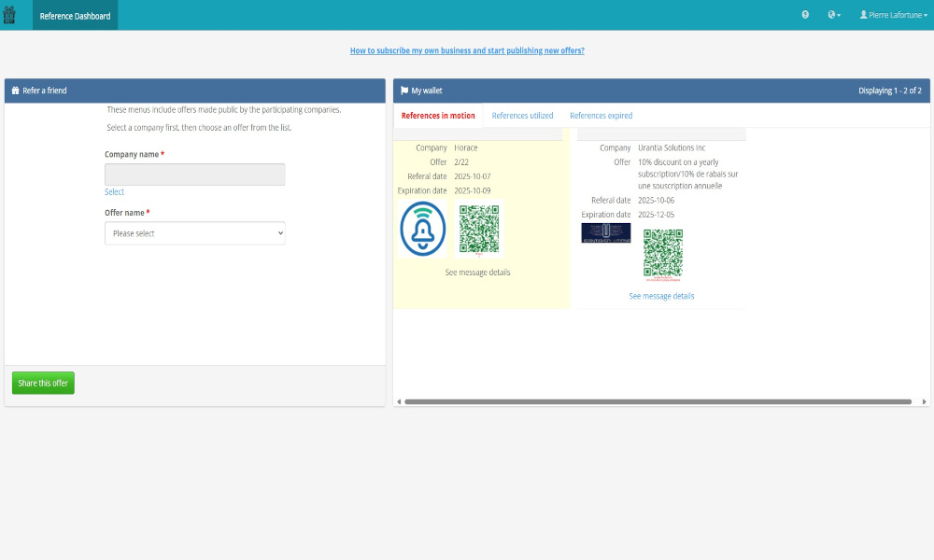Viewport: 934px width, 560px height.
Task: Click the QR code for Horace offer
Action: click(x=479, y=230)
